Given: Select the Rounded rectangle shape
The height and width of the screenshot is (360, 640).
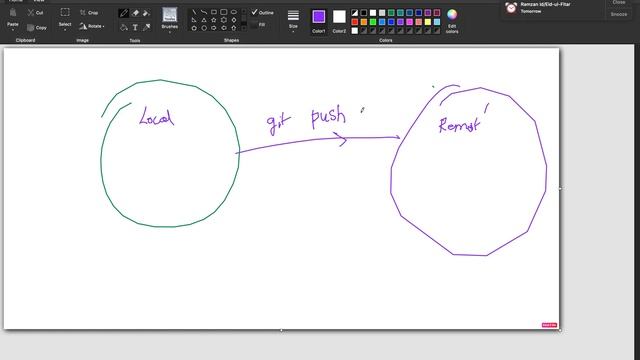Looking at the screenshot, I should pos(224,12).
